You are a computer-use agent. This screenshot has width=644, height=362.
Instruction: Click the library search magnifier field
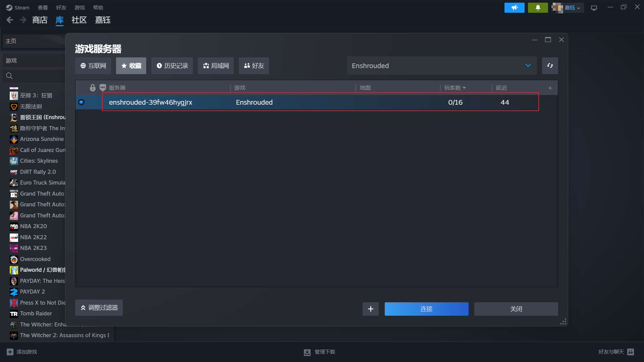click(34, 76)
